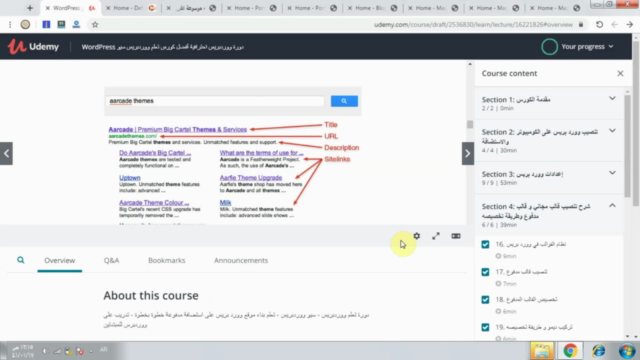Click the taskbar clock

pyautogui.click(x=22, y=351)
